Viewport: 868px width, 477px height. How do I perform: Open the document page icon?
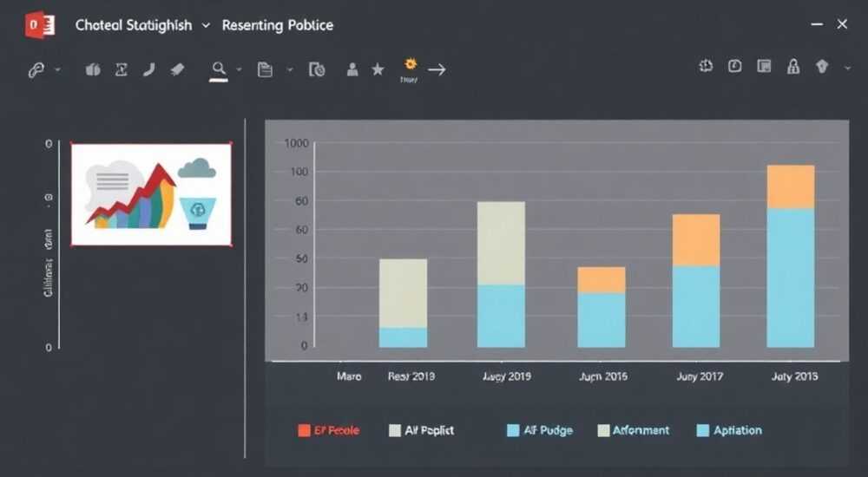[x=265, y=69]
